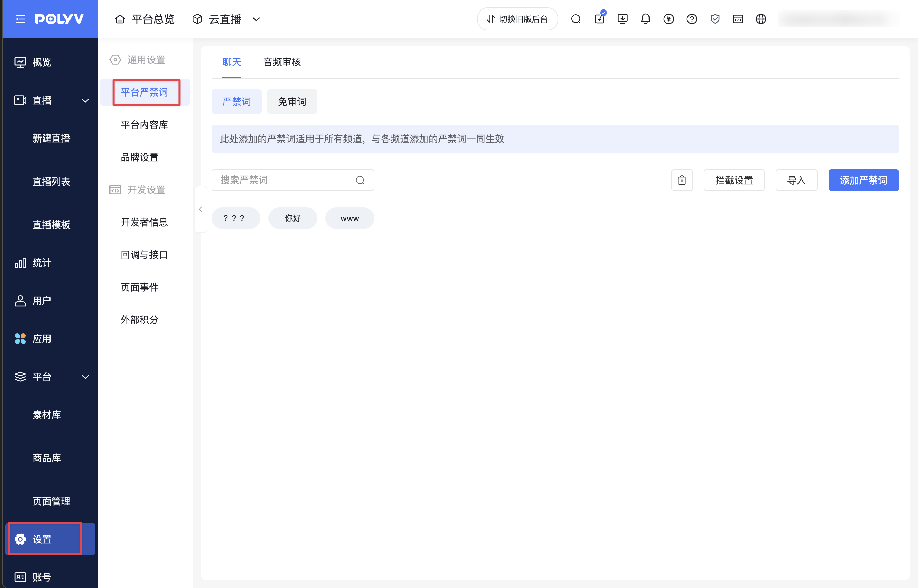Click the trash bin delete icon
The width and height of the screenshot is (918, 588).
(x=682, y=180)
